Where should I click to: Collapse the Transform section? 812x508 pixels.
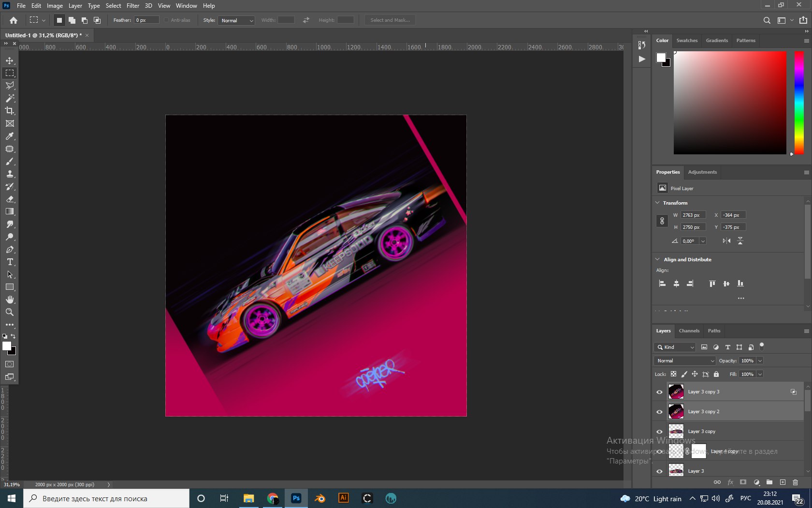(x=657, y=203)
